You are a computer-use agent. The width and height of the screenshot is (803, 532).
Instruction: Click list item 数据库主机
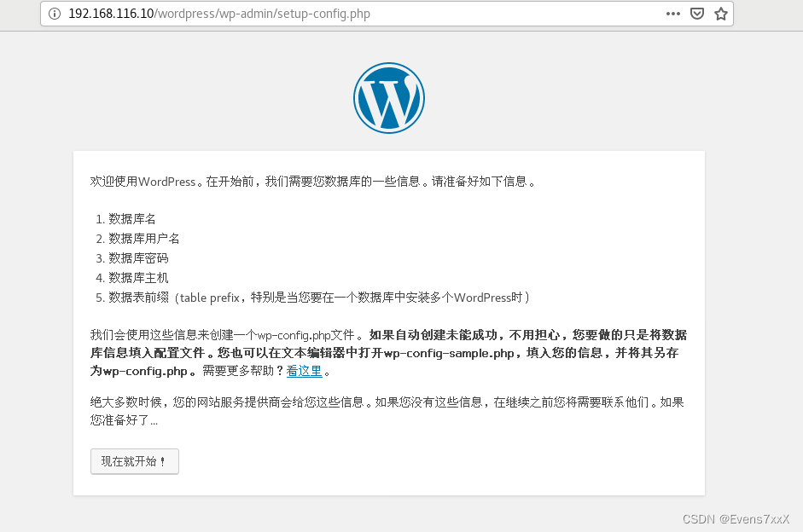138,278
